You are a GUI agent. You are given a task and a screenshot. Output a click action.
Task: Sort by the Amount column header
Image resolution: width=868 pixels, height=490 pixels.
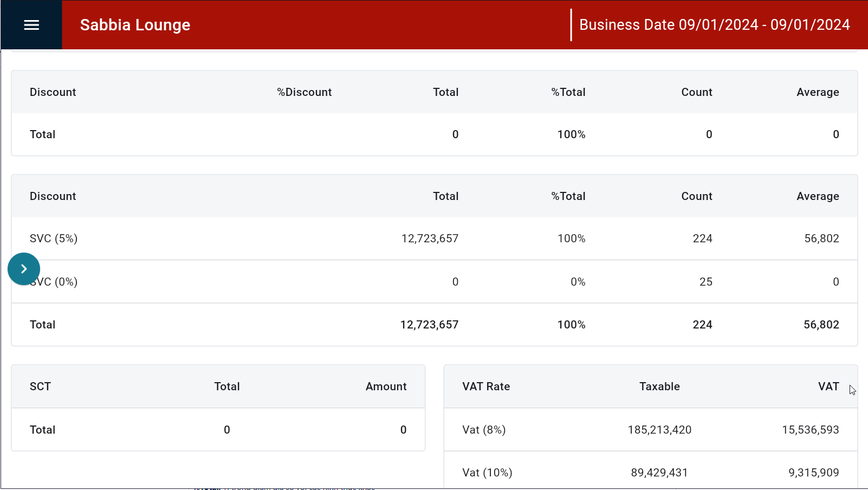pos(386,386)
